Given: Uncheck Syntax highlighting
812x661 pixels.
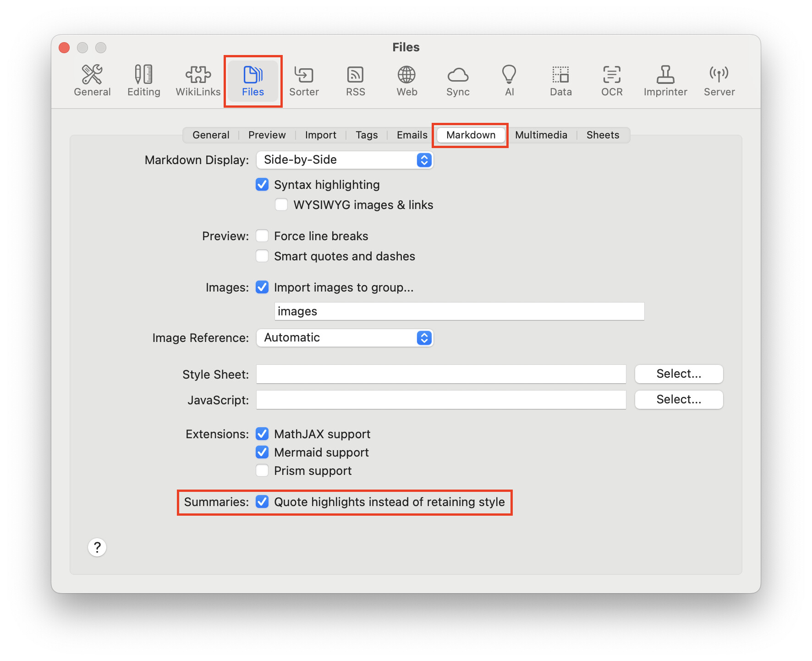Looking at the screenshot, I should point(262,184).
